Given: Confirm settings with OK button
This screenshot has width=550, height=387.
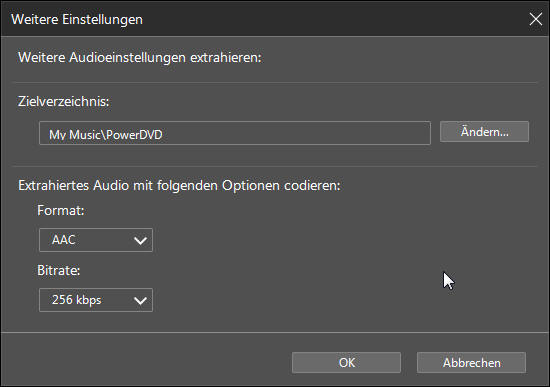Looking at the screenshot, I should coord(346,362).
